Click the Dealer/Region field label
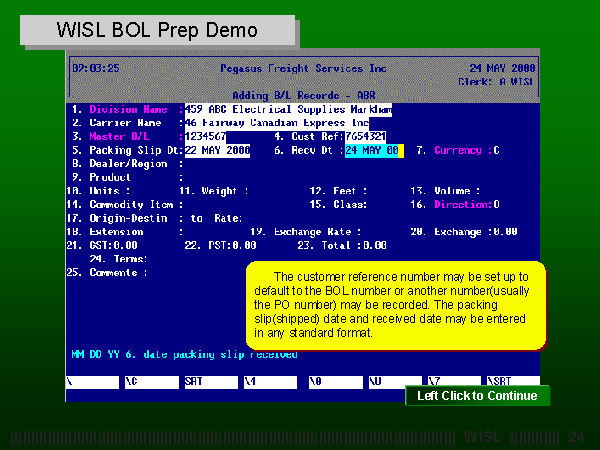The width and height of the screenshot is (600, 450). pos(127,163)
